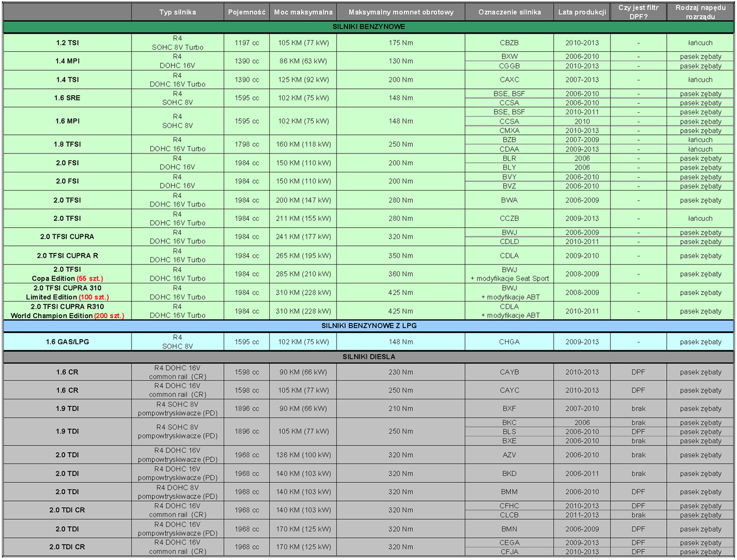Screen dimensions: 737x560
Task: Click the SILNIKI BENZYNOWE Z LPG section bar
Action: pos(368,326)
